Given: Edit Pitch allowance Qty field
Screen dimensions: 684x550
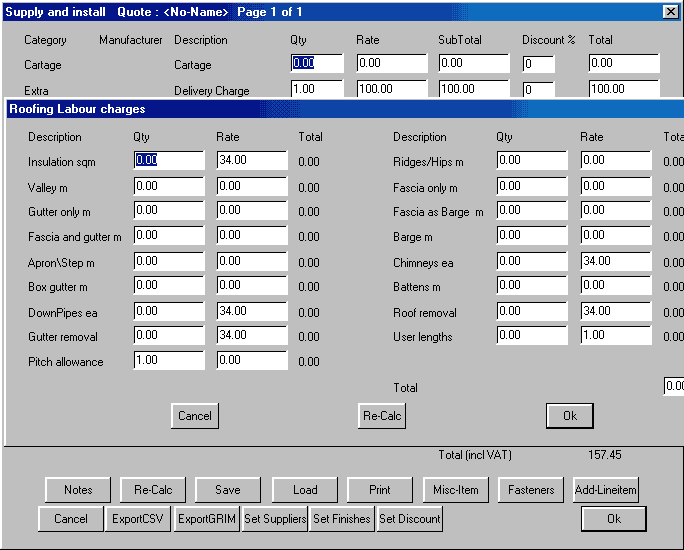Looking at the screenshot, I should pyautogui.click(x=169, y=360).
